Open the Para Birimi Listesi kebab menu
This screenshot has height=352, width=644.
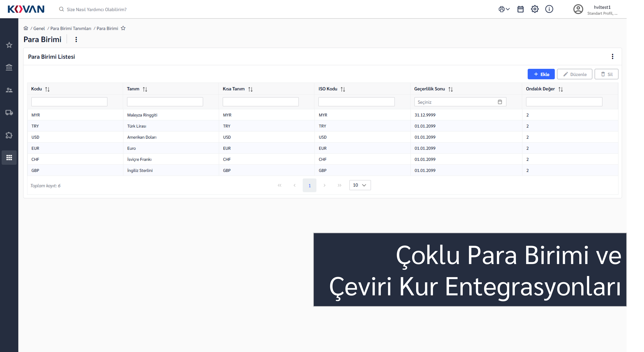pos(612,57)
